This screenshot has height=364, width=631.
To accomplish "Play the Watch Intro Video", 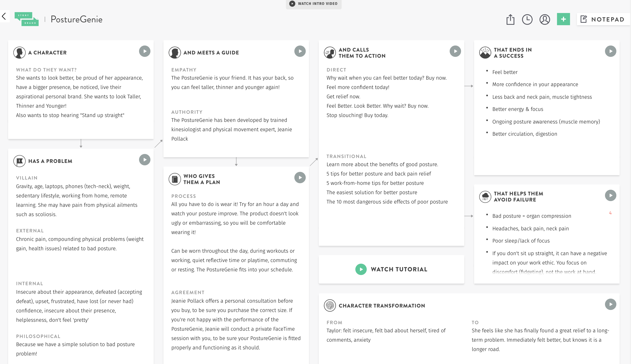I will click(x=313, y=3).
